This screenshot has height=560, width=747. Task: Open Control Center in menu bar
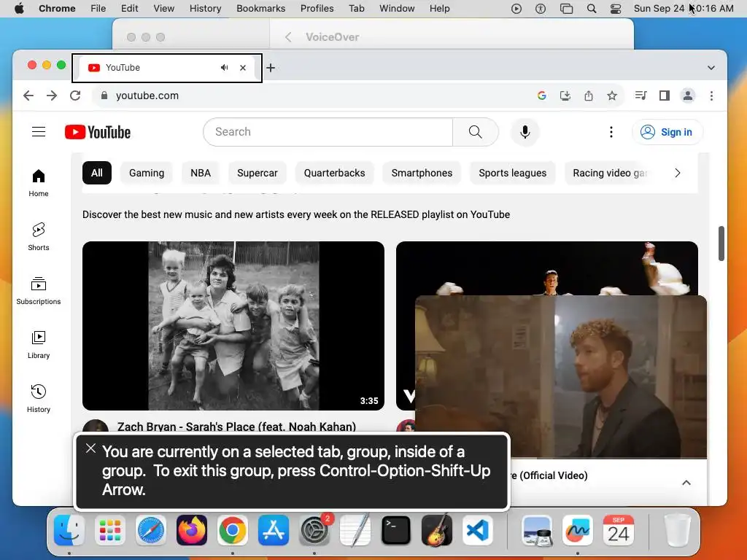(616, 9)
